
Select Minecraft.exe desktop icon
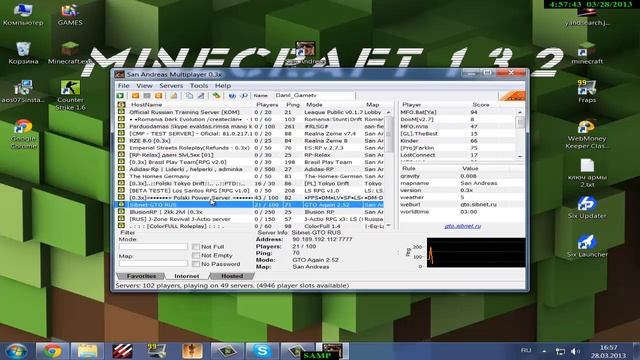tap(70, 53)
